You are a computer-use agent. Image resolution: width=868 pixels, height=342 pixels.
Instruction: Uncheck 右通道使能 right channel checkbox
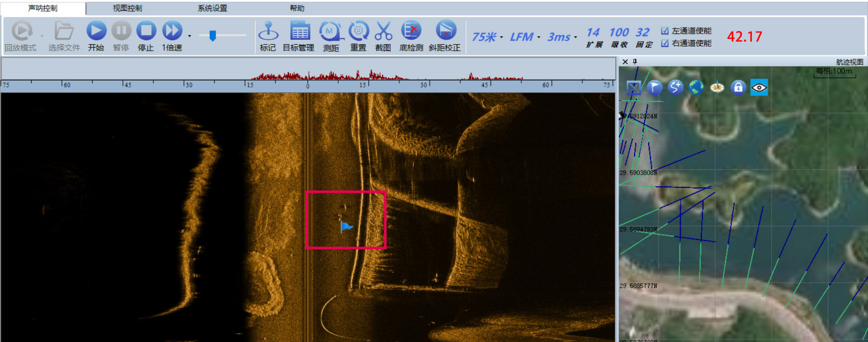tap(665, 43)
